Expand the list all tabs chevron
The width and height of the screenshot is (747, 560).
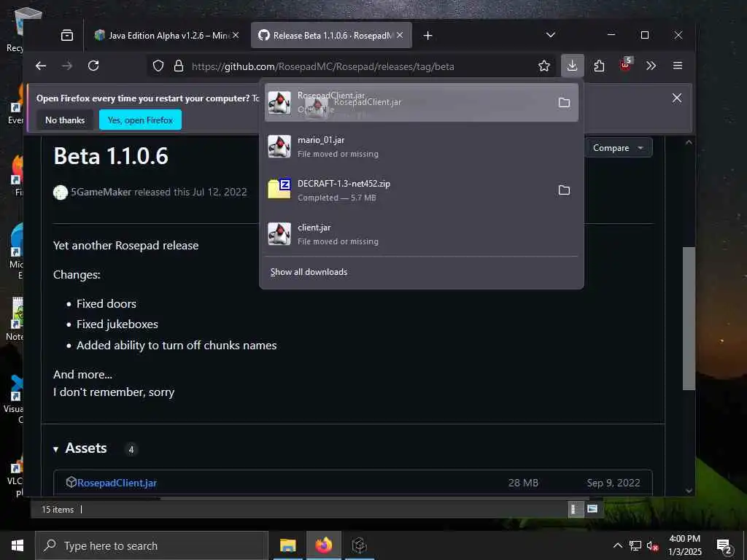551,35
